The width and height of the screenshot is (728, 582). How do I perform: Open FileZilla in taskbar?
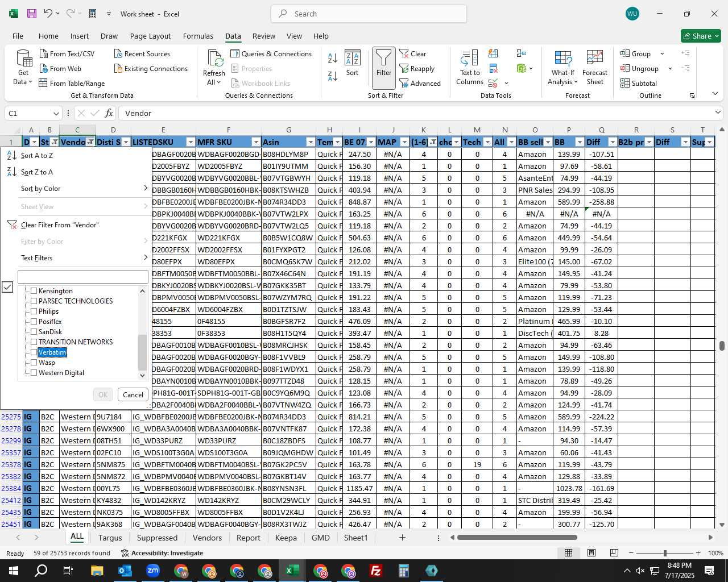376,571
